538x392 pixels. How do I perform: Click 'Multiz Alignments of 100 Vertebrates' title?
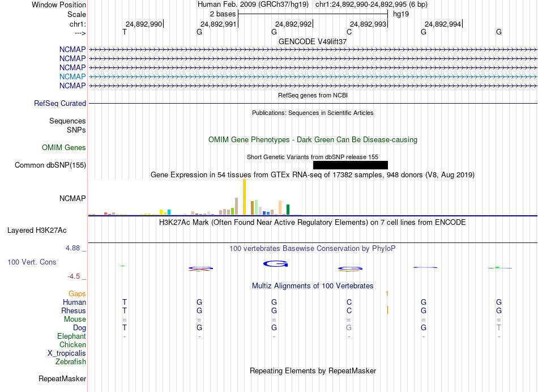[313, 286]
